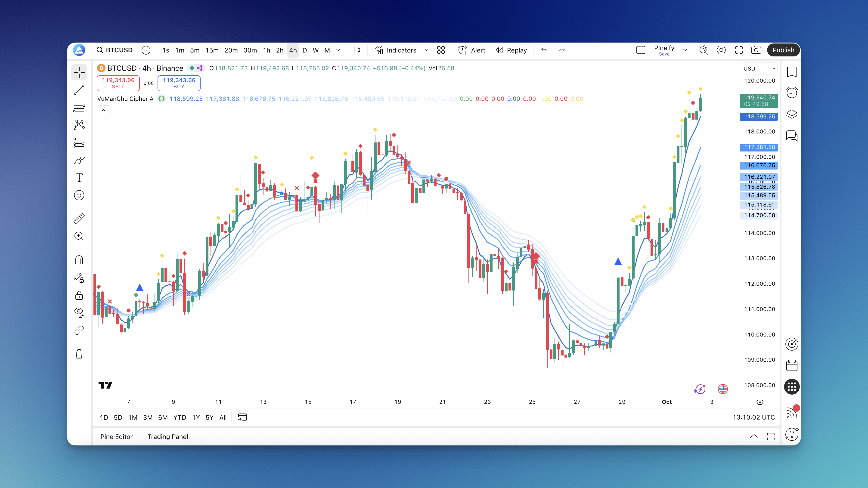Click the BTCUSD symbol search field
The height and width of the screenshot is (488, 868).
point(115,50)
